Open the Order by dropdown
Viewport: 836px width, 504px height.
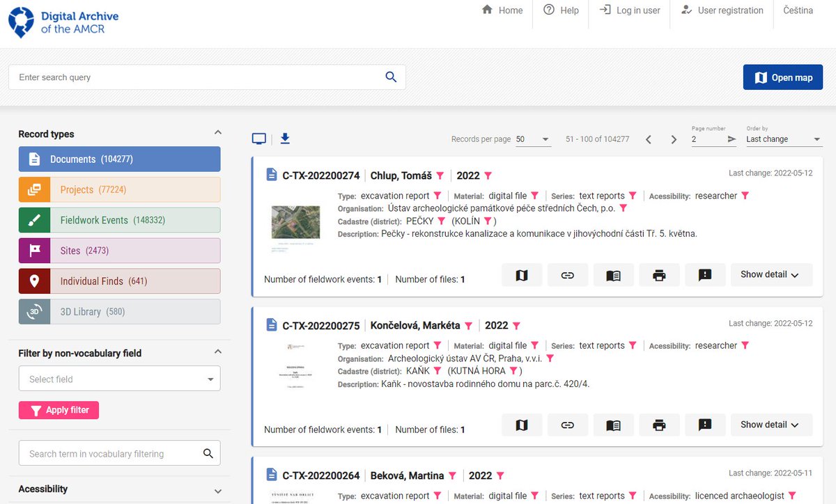click(784, 139)
